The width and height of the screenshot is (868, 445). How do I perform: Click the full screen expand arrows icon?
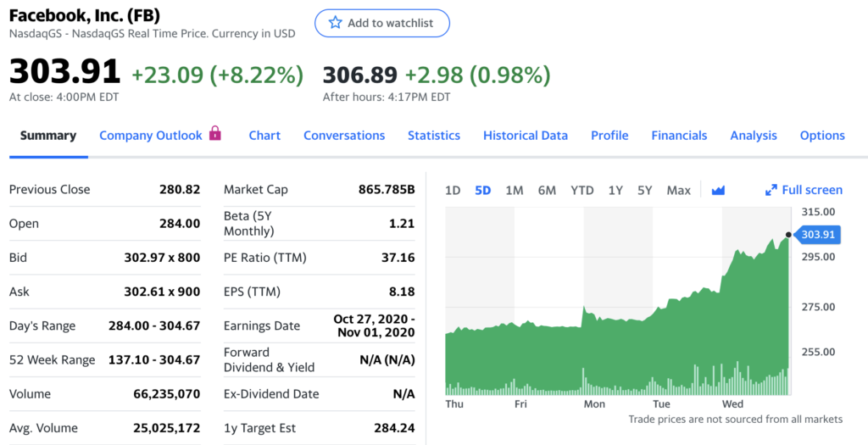(771, 191)
